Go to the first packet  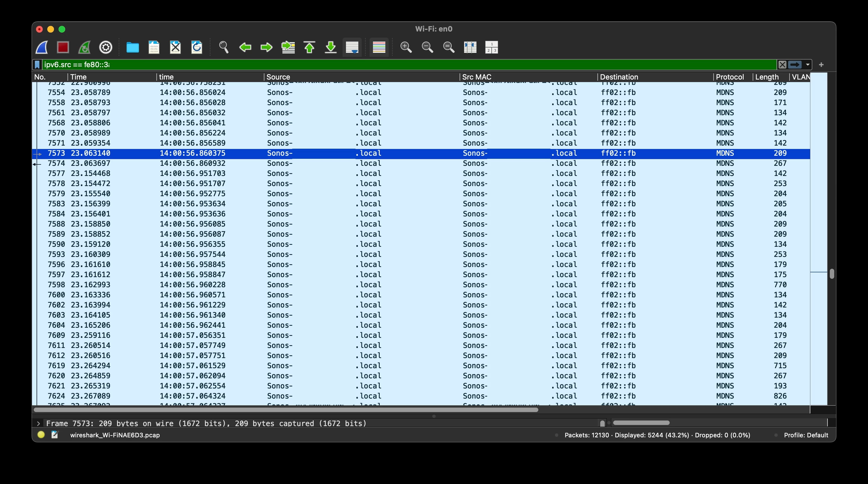[309, 47]
